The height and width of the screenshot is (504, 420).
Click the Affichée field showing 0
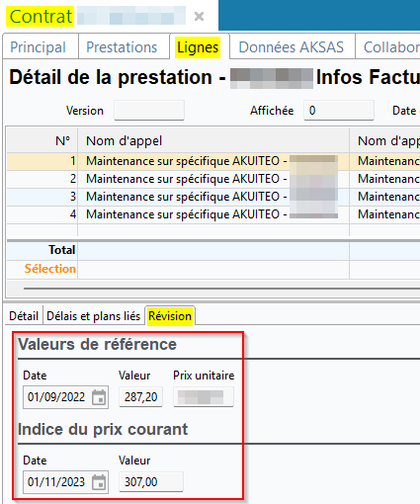click(x=339, y=111)
